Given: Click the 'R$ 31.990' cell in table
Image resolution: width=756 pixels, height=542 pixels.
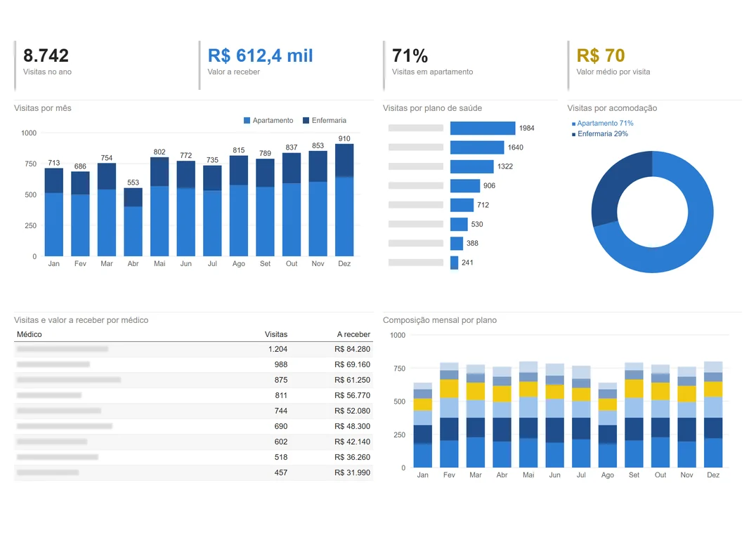Looking at the screenshot, I should 353,472.
